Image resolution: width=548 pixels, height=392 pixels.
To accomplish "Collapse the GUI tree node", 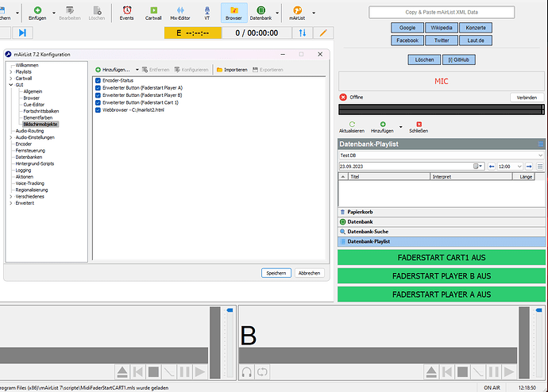I will coord(11,85).
